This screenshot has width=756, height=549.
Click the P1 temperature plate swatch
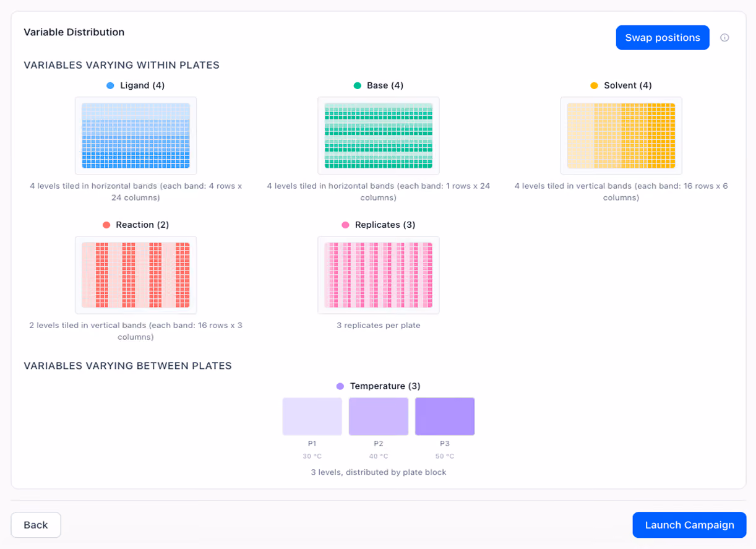[312, 417]
